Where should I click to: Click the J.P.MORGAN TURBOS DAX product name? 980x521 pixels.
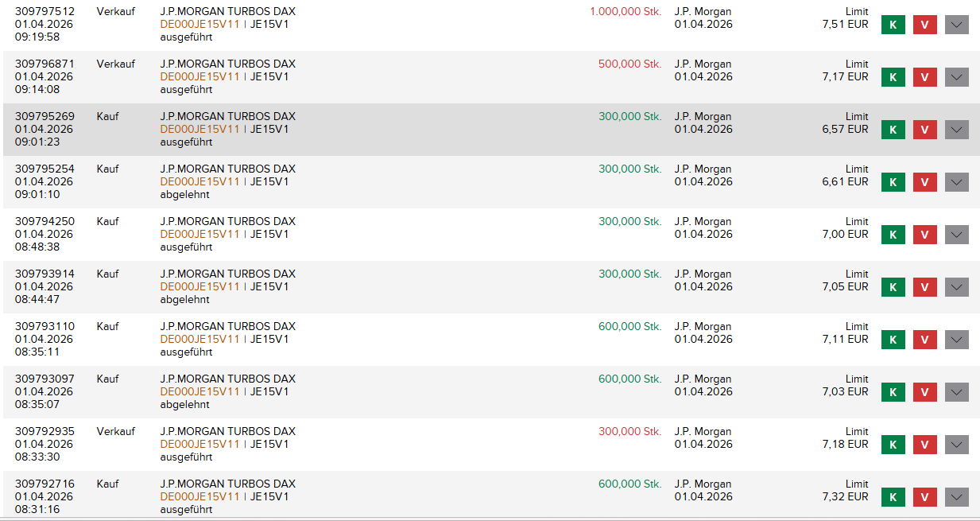click(226, 11)
